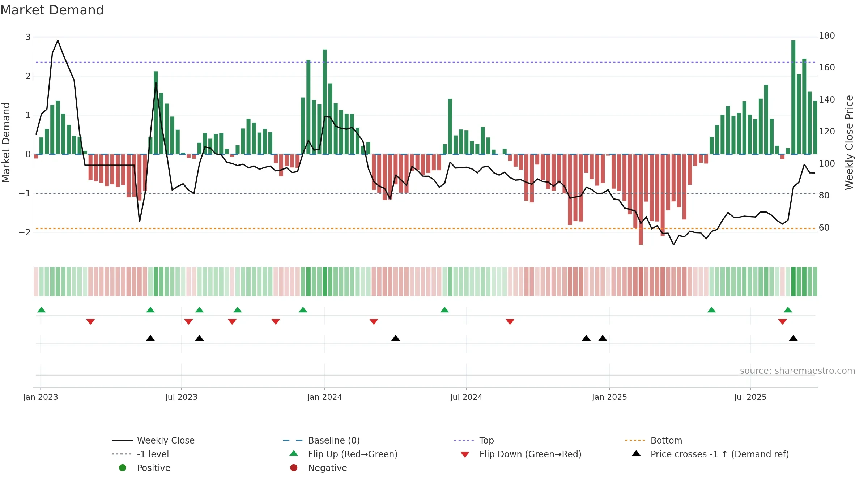The height and width of the screenshot is (488, 868).
Task: Click the 120 price axis value
Action: pyautogui.click(x=827, y=132)
